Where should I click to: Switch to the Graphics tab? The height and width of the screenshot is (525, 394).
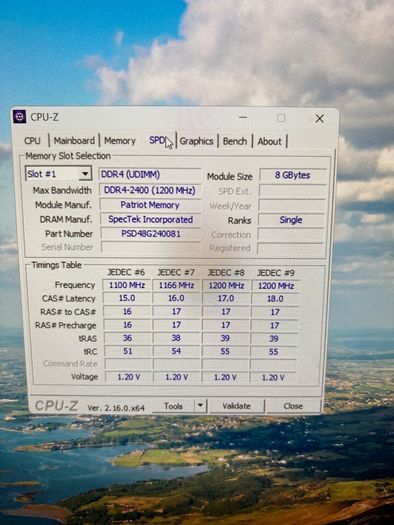point(196,141)
